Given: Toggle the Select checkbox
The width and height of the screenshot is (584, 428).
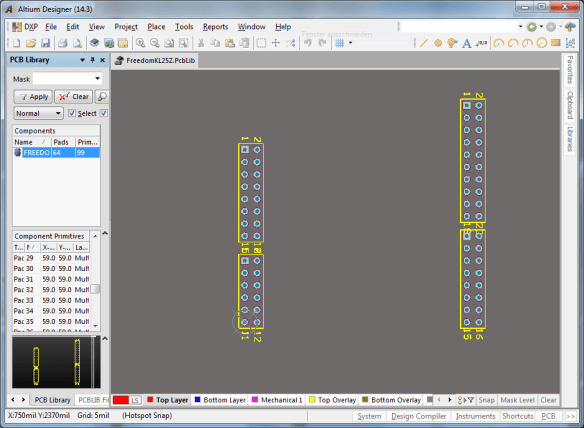Looking at the screenshot, I should pyautogui.click(x=72, y=113).
